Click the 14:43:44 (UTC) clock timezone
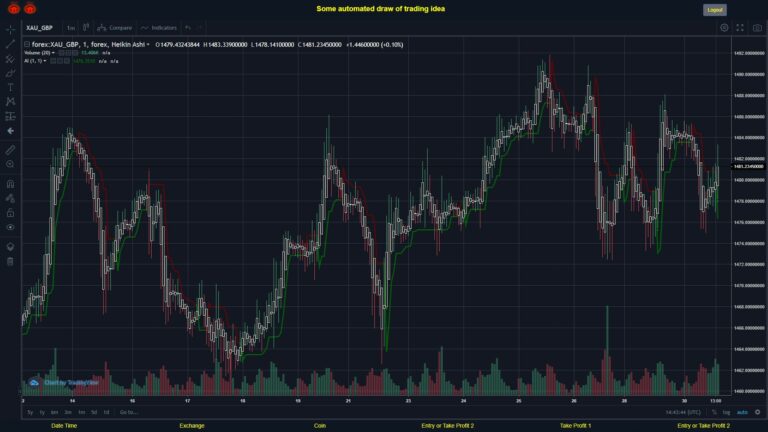The height and width of the screenshot is (432, 768). click(683, 412)
